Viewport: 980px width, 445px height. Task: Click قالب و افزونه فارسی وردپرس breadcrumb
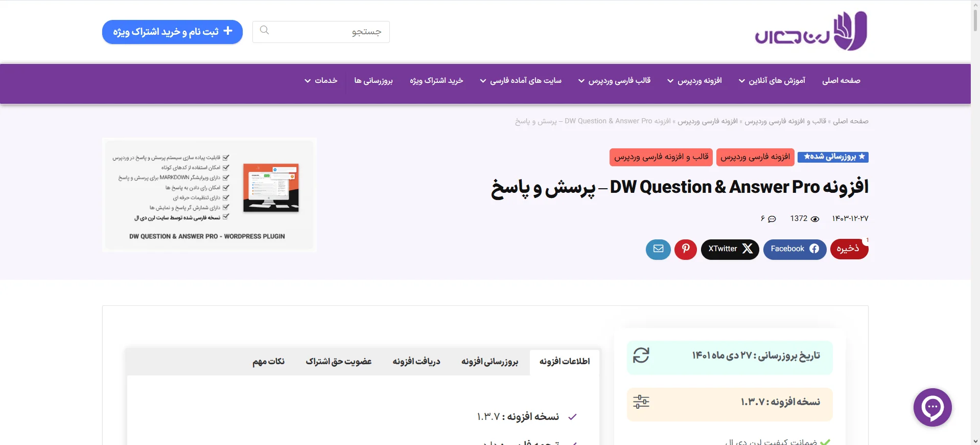coord(785,121)
